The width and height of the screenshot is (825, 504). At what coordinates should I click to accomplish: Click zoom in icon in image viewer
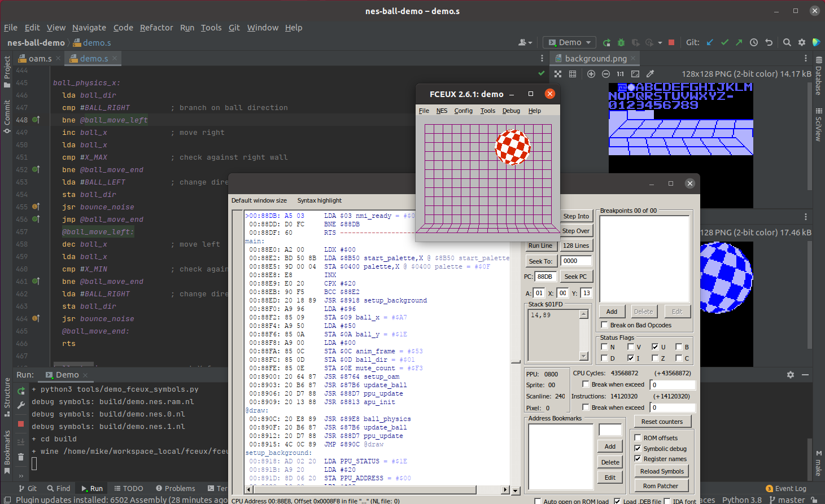(591, 74)
